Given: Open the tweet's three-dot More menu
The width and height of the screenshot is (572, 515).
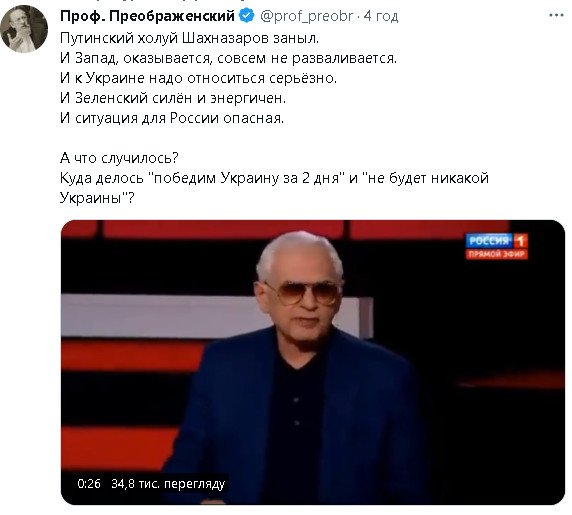Looking at the screenshot, I should (556, 16).
